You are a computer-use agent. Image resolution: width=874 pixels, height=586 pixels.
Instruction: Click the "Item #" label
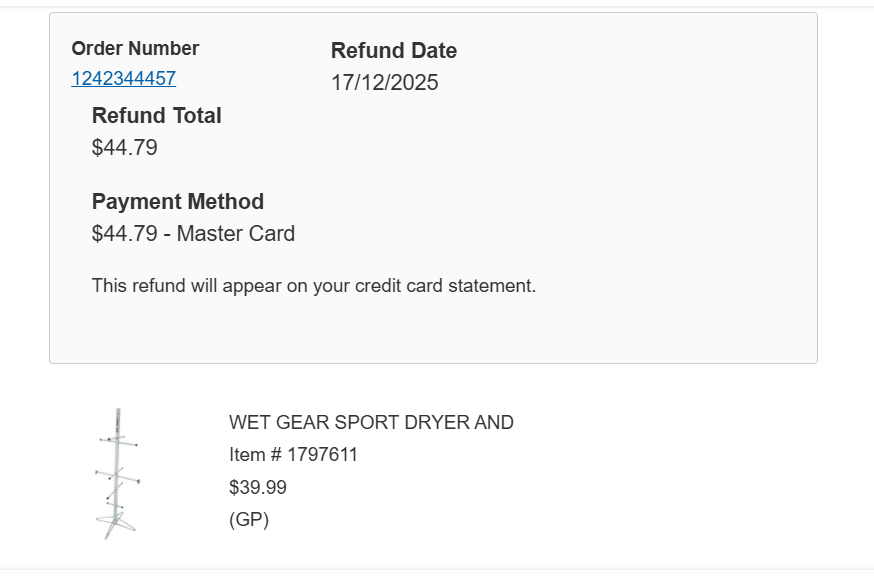tap(255, 456)
